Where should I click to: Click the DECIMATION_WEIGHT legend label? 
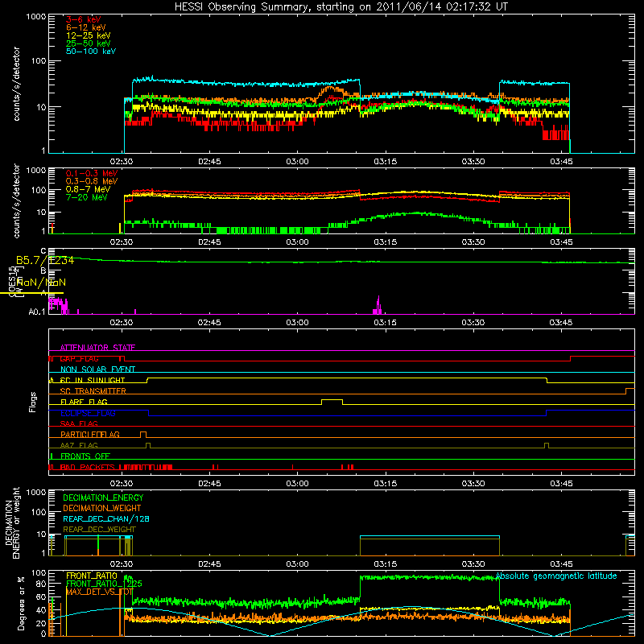102,509
